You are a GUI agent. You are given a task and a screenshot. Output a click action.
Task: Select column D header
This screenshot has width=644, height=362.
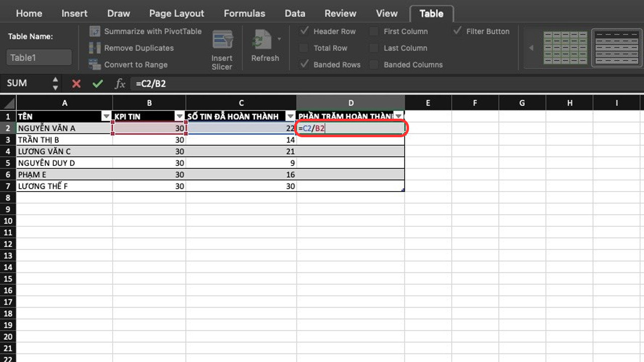coord(351,103)
